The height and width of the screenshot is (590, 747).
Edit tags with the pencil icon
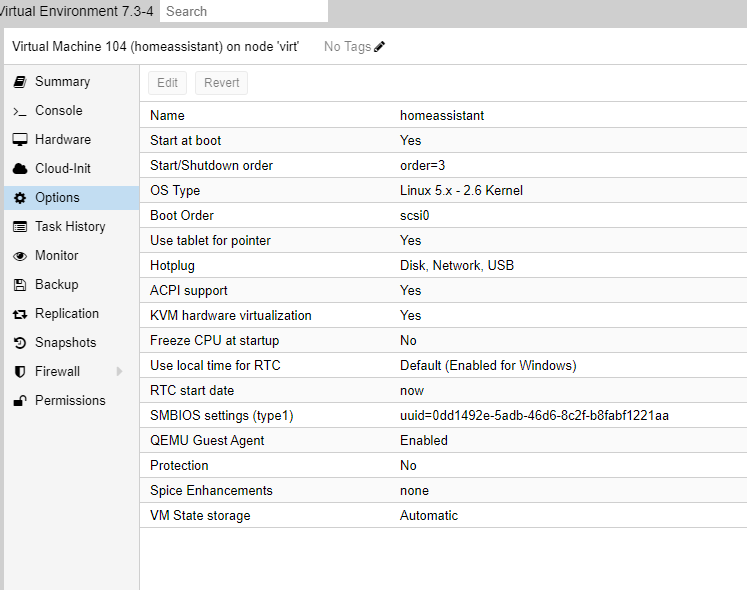(x=380, y=47)
